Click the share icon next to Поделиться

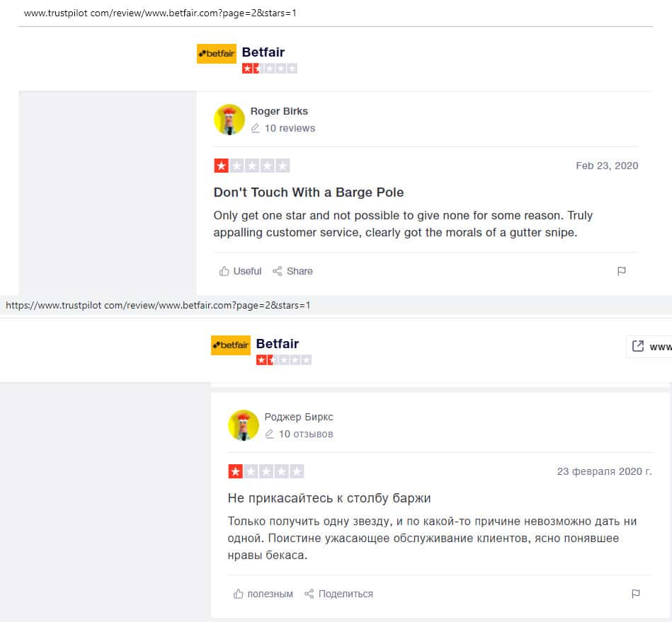click(x=309, y=594)
